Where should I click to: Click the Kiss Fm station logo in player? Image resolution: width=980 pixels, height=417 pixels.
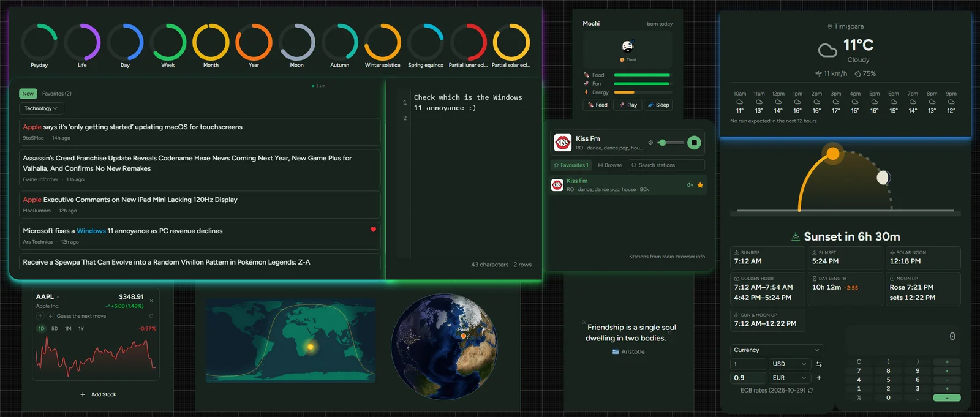click(x=562, y=143)
